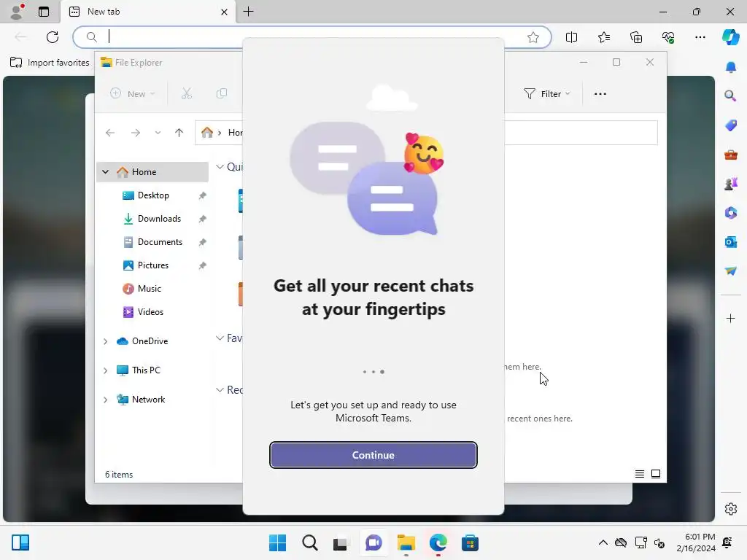Click Copy icon in File Explorer
The image size is (747, 560).
(x=222, y=94)
